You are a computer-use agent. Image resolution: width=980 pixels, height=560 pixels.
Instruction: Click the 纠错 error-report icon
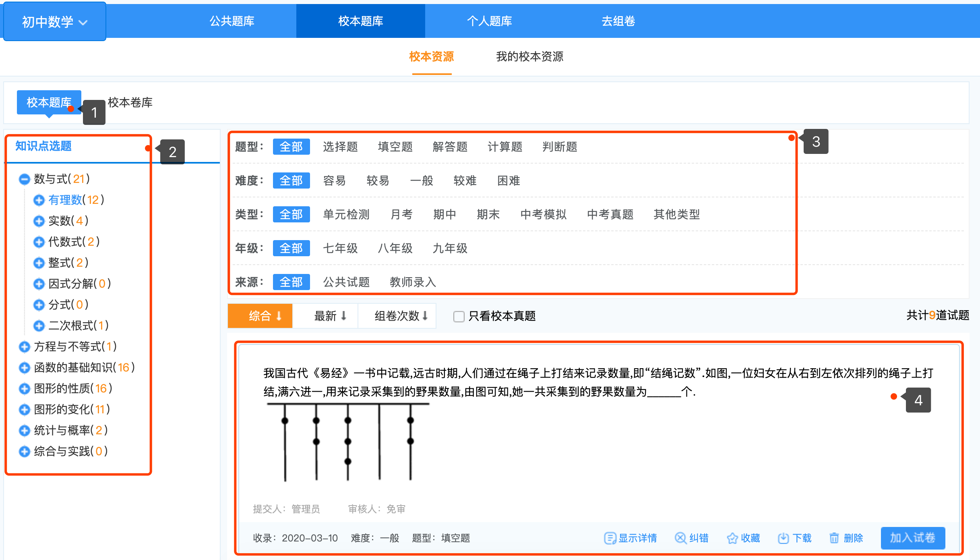coord(680,538)
